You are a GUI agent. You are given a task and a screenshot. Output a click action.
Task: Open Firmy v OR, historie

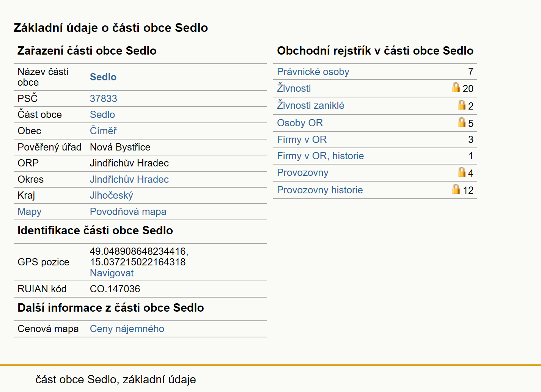[x=320, y=156]
